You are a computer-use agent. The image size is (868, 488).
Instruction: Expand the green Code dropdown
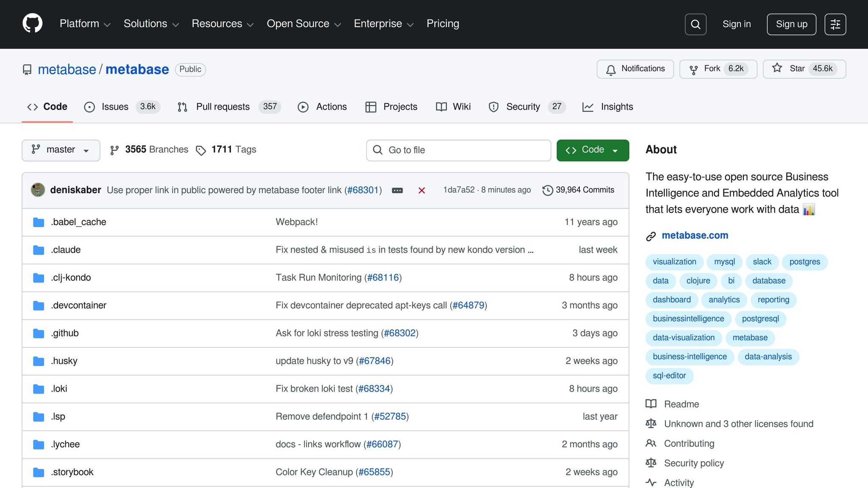592,150
